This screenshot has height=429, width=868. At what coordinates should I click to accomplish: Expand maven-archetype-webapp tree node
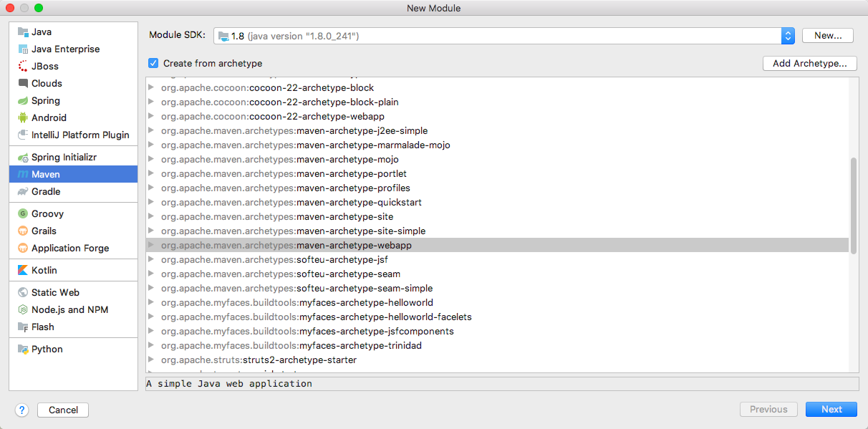tap(151, 245)
